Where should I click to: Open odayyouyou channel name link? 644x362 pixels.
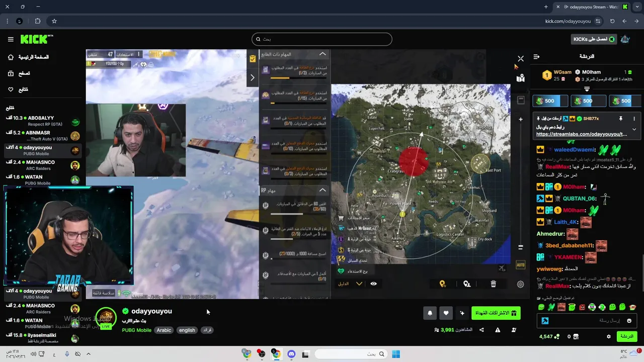[151, 311]
